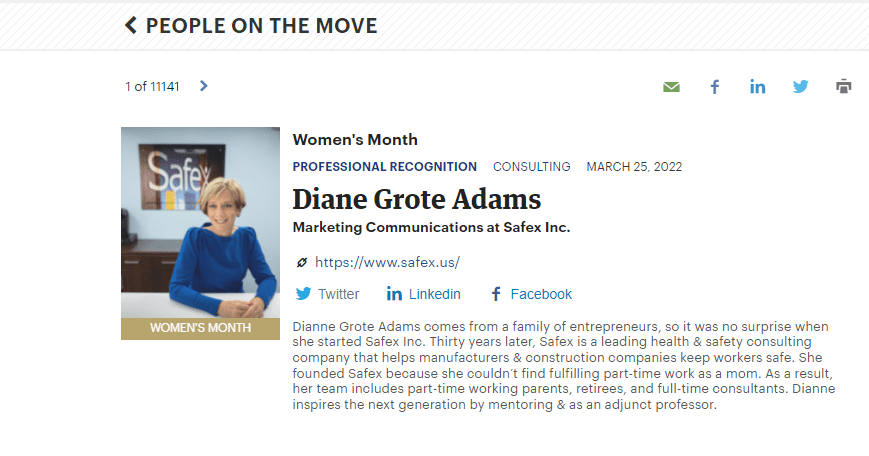Click the back chevron beside People on the Move

tap(131, 26)
